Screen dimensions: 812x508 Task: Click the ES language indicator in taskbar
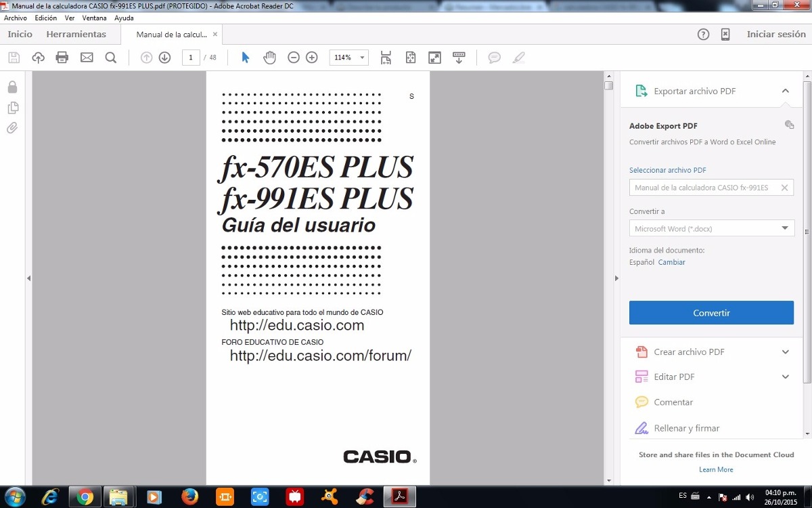click(x=683, y=496)
